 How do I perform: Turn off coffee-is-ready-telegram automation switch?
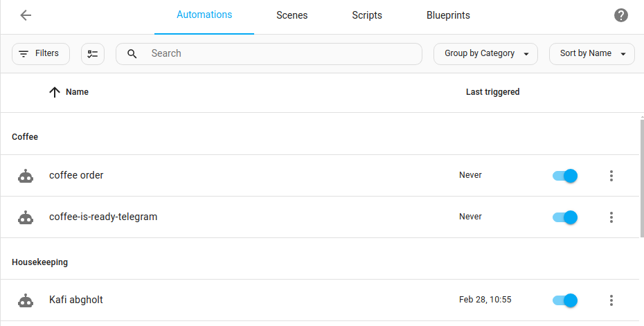pos(565,217)
